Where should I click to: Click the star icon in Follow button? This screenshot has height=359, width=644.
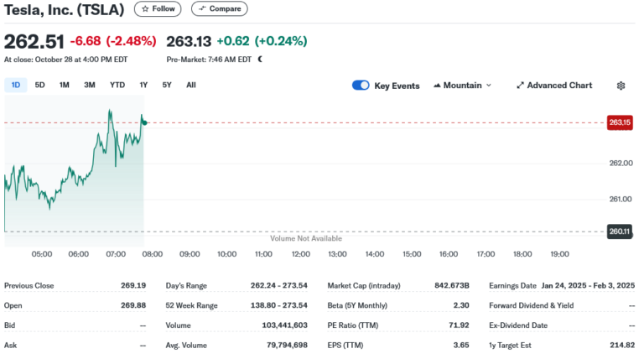(145, 8)
